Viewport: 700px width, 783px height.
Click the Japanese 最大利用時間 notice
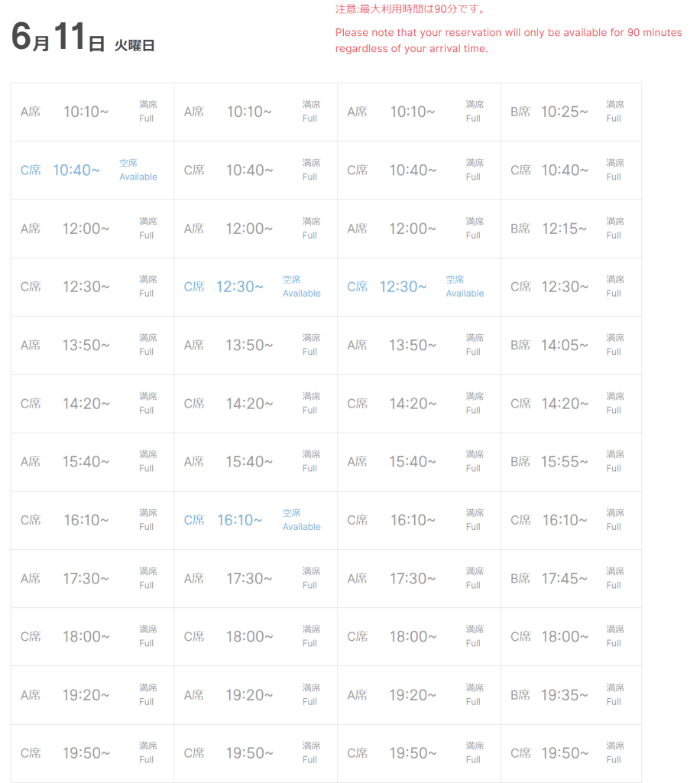(x=411, y=10)
